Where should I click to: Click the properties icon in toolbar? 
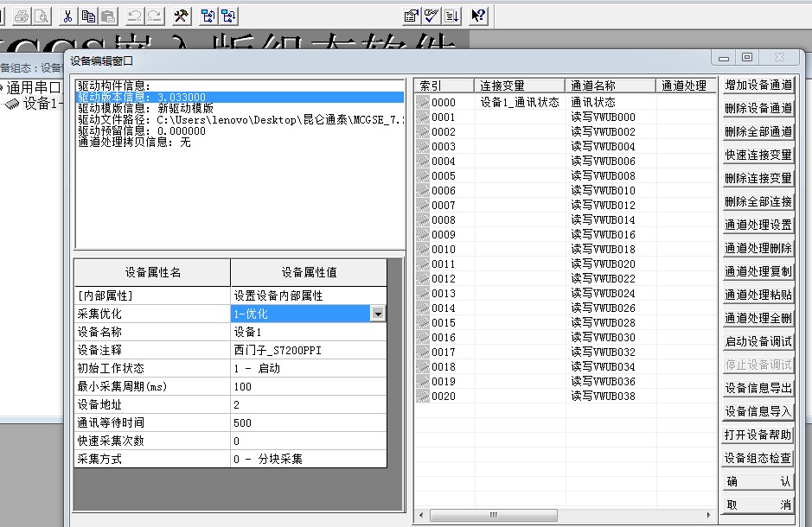pos(412,16)
